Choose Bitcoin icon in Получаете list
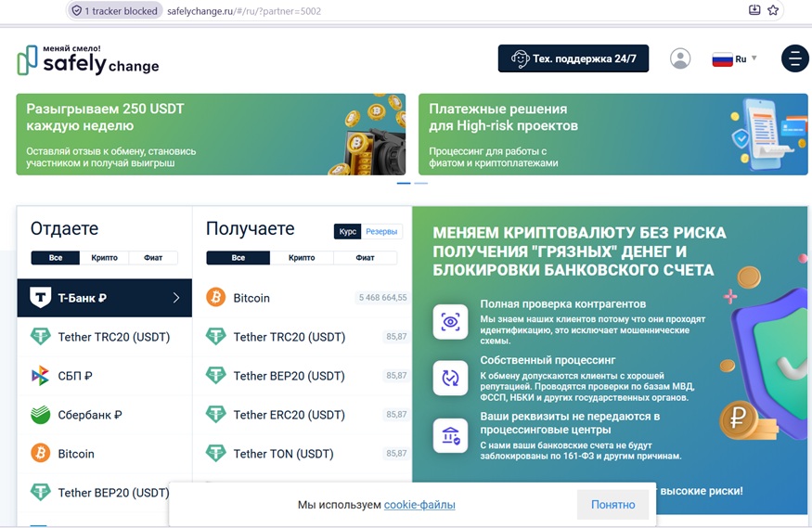Image resolution: width=812 pixels, height=528 pixels. pyautogui.click(x=216, y=298)
